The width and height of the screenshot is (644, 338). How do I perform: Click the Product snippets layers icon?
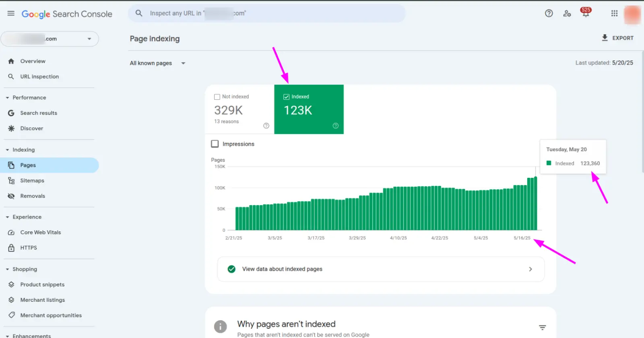coord(11,284)
